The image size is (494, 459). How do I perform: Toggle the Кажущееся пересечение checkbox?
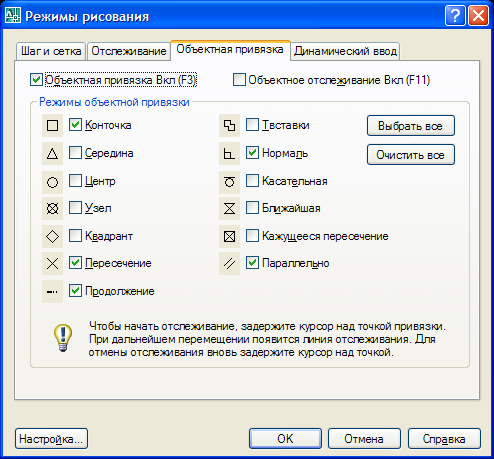point(252,236)
